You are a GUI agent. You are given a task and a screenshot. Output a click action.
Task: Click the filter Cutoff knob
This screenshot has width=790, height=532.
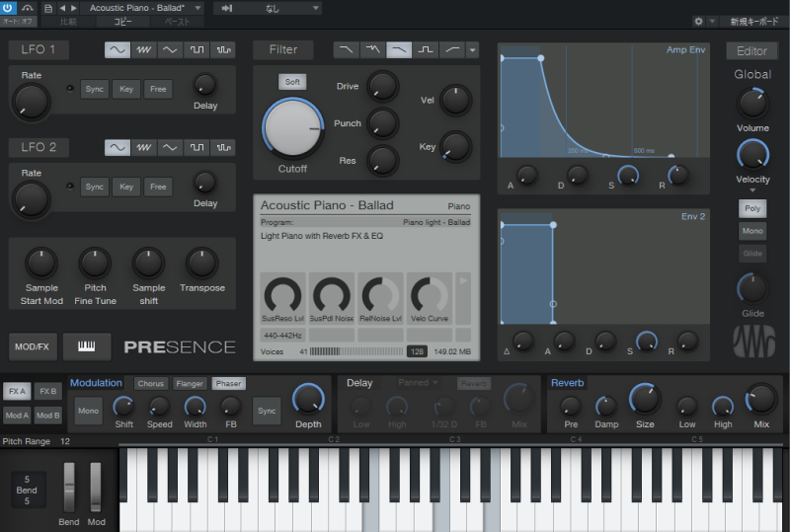(x=292, y=130)
